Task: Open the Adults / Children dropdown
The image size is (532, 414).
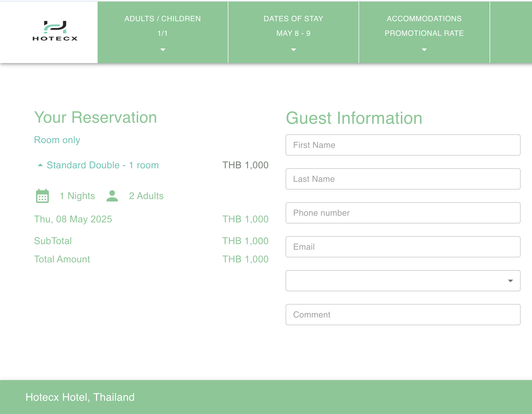Action: click(x=163, y=32)
